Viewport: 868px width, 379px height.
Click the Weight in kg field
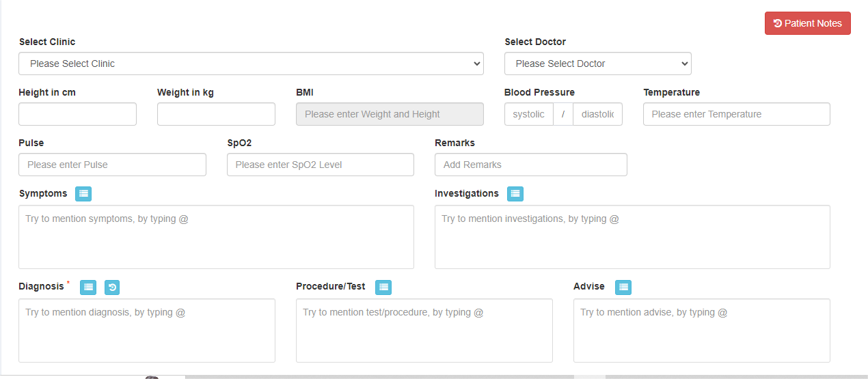click(x=216, y=114)
